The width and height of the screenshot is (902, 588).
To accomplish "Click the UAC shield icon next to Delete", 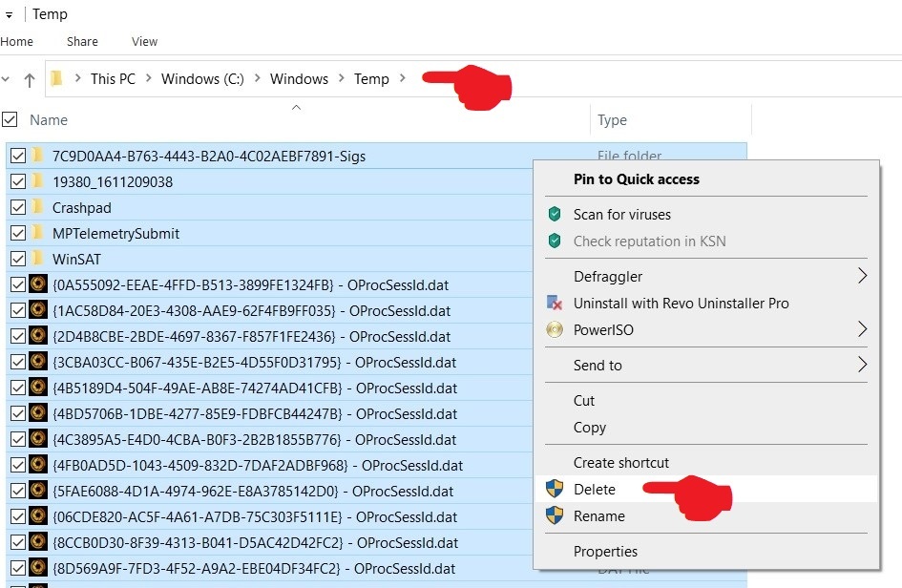I will [x=555, y=489].
